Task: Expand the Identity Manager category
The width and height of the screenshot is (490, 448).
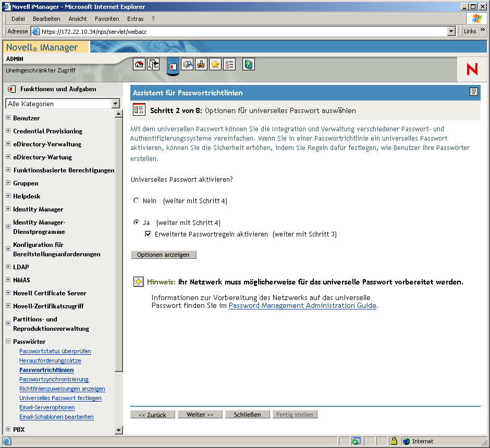Action: 8,209
